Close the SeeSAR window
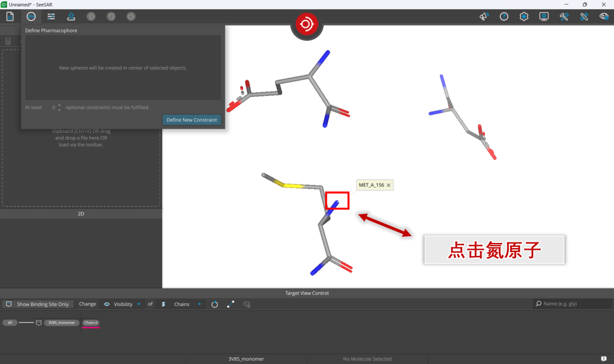 coord(603,5)
